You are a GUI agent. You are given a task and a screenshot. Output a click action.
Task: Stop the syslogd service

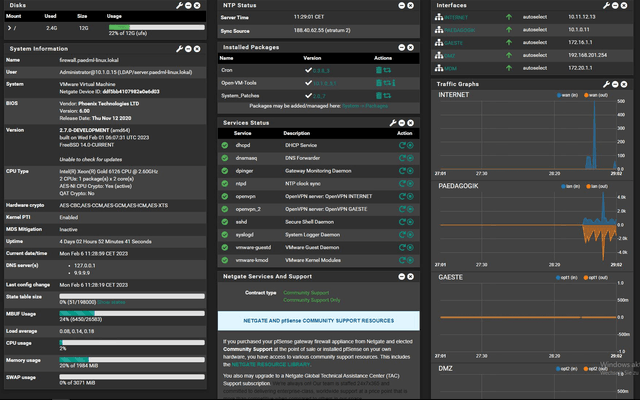point(410,235)
